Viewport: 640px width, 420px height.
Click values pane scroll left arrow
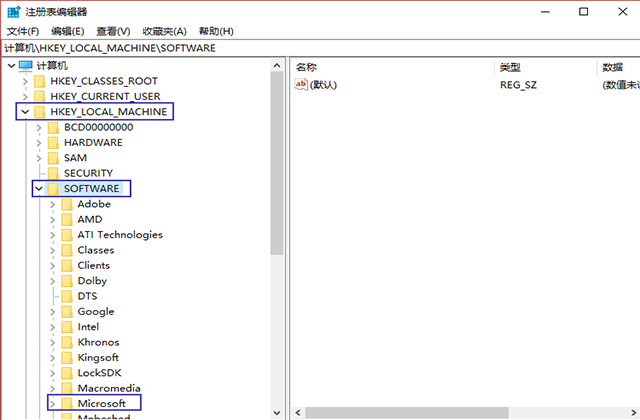[x=298, y=413]
